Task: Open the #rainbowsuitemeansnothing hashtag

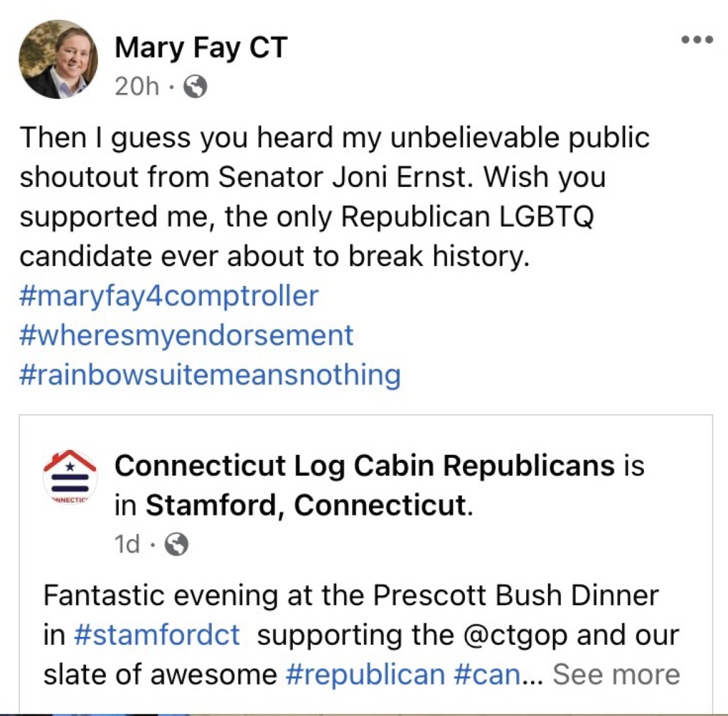Action: click(x=210, y=375)
